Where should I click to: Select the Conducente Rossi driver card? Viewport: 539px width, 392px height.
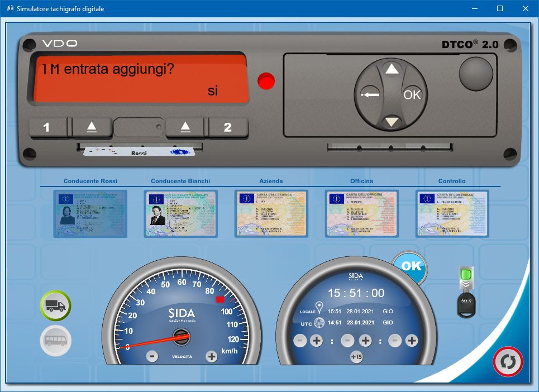pos(90,214)
